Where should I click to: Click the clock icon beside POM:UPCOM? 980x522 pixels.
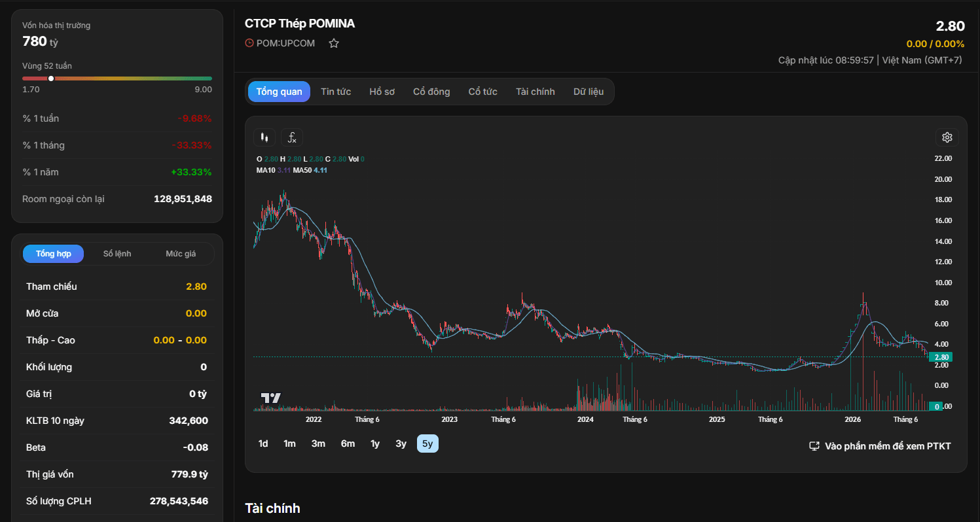pyautogui.click(x=249, y=43)
